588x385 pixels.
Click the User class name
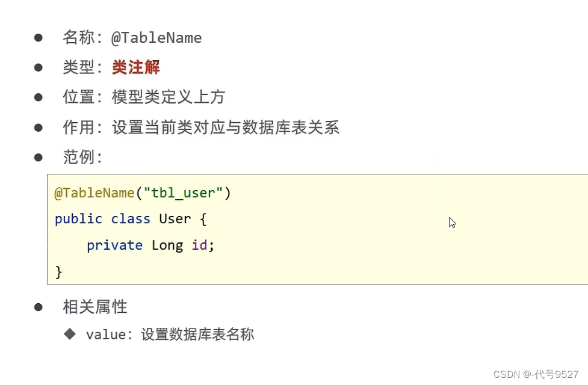pyautogui.click(x=175, y=219)
